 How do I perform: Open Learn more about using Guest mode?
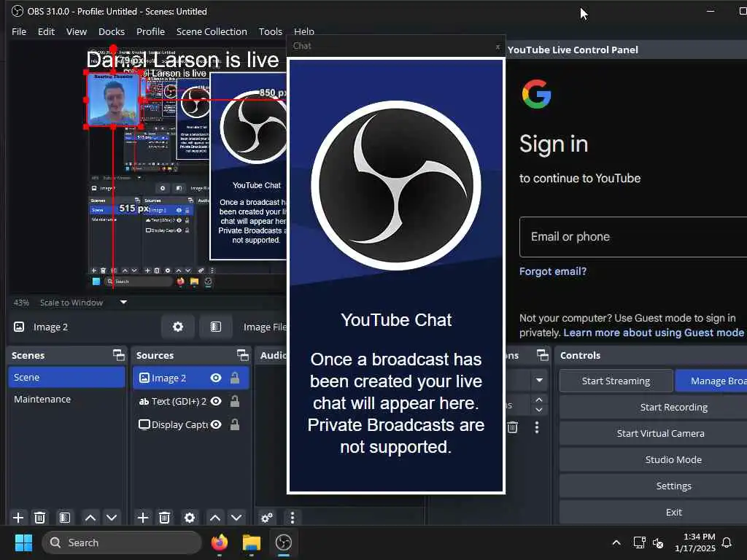coord(654,332)
